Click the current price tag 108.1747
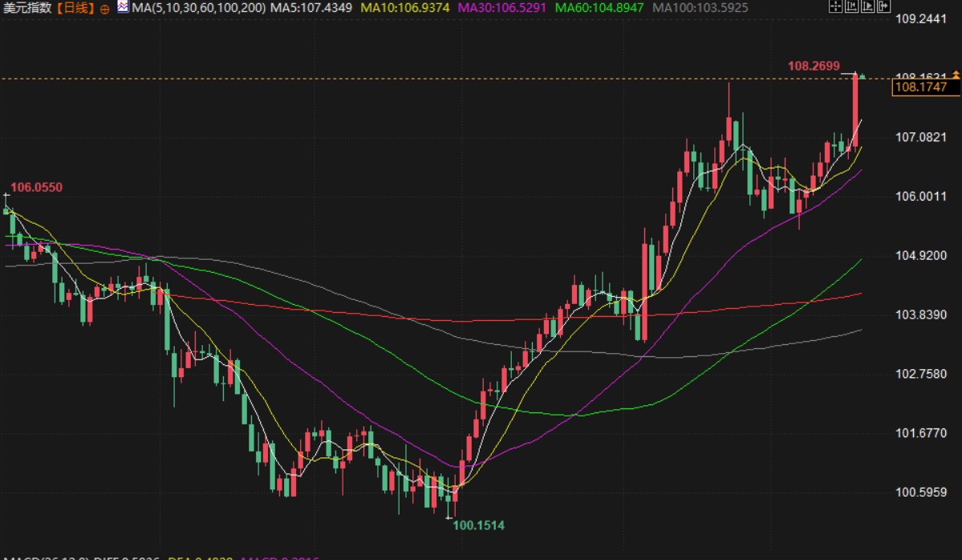Image resolution: width=962 pixels, height=560 pixels. pos(919,87)
